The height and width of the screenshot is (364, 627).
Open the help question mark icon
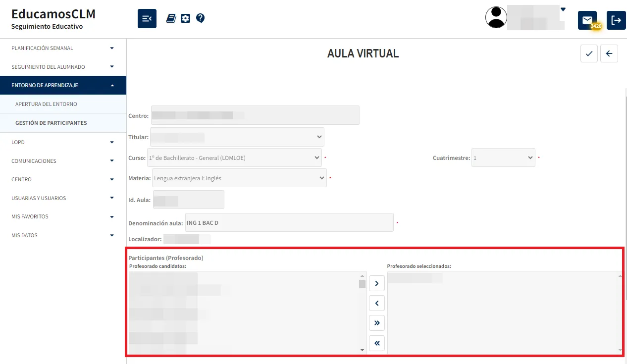pos(200,18)
